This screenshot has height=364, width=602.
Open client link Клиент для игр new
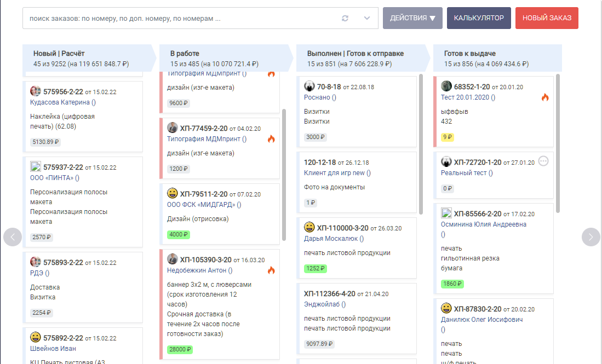click(x=337, y=173)
